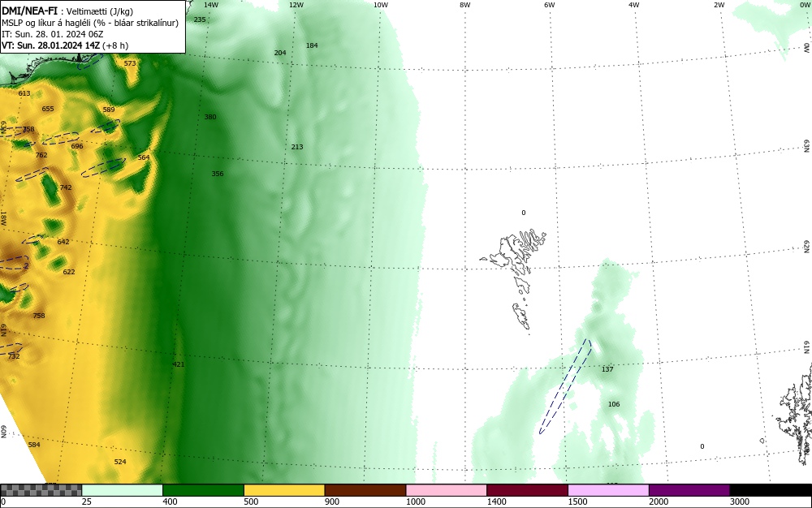
Task: Pick the purple 2000–3000 legend swatch
Action: (689, 490)
